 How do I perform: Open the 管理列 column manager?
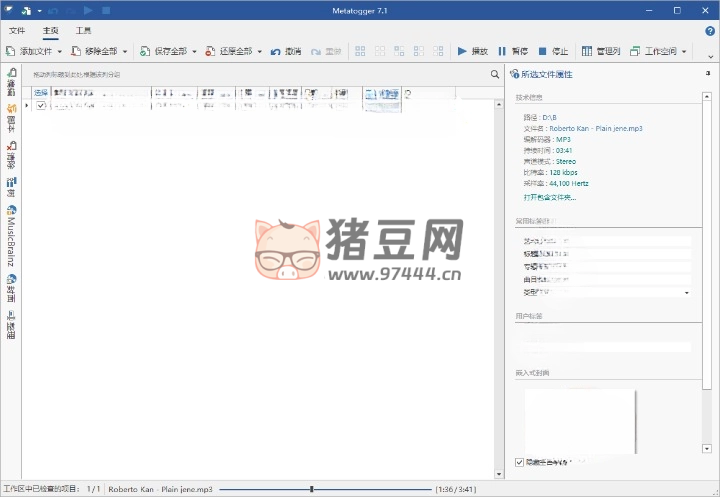click(x=601, y=51)
